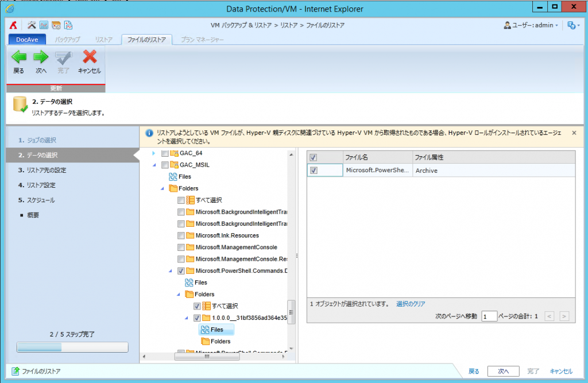588x383 pixels.
Task: Uncheck the Microsoft.PowerShe... file row checkbox
Action: tap(314, 171)
